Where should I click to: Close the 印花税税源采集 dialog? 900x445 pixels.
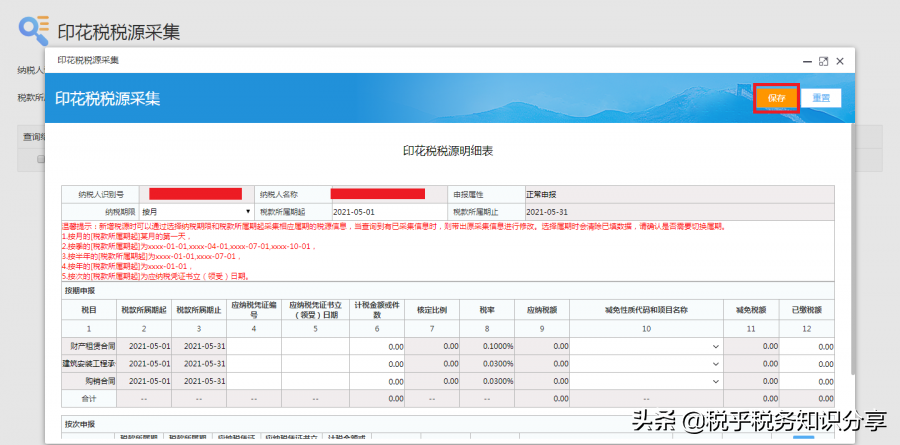840,61
